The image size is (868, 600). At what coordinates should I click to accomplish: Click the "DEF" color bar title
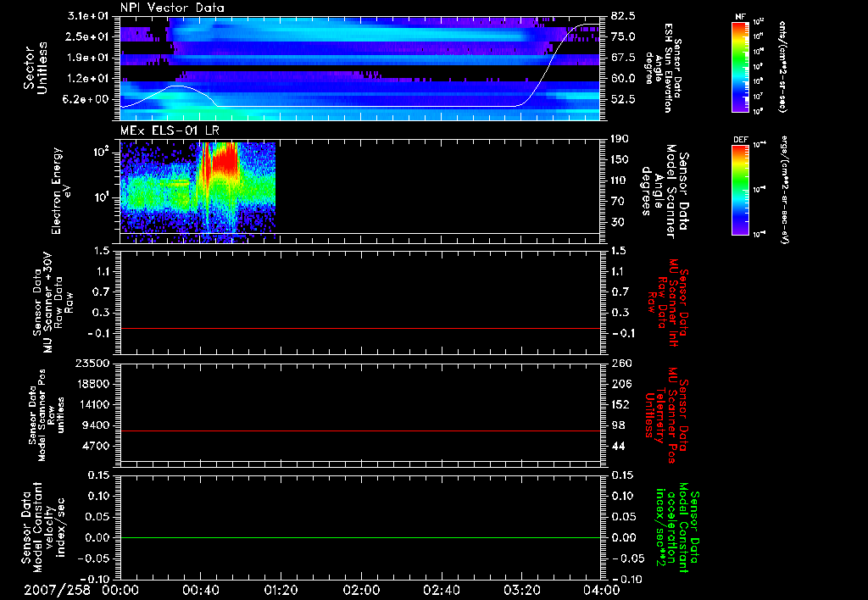(x=740, y=140)
